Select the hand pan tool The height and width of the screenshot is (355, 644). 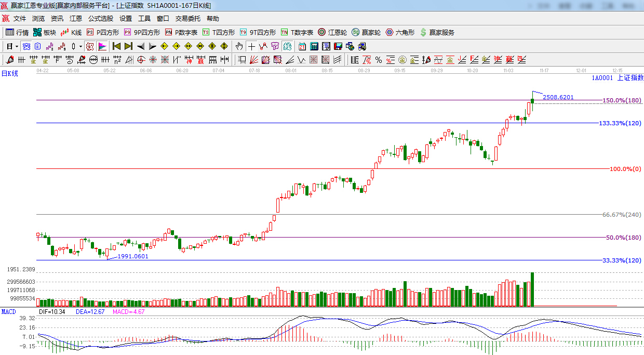point(239,46)
